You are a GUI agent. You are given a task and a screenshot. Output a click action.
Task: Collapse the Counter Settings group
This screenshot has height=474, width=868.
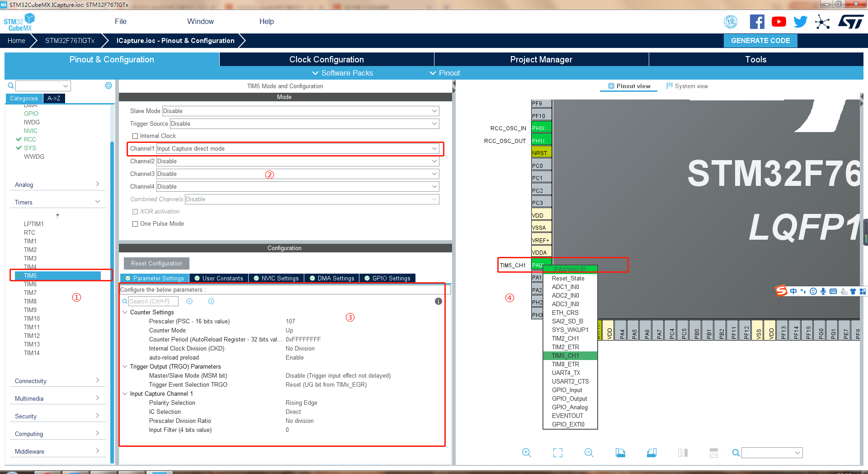(125, 312)
